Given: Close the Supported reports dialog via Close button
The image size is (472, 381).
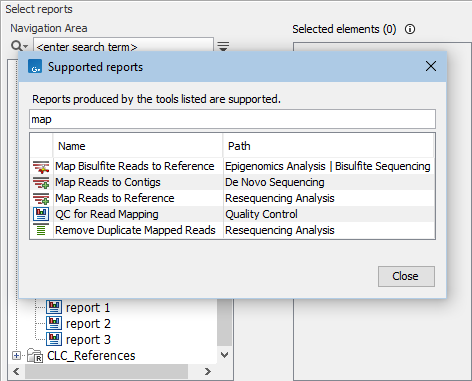Looking at the screenshot, I should pyautogui.click(x=406, y=276).
